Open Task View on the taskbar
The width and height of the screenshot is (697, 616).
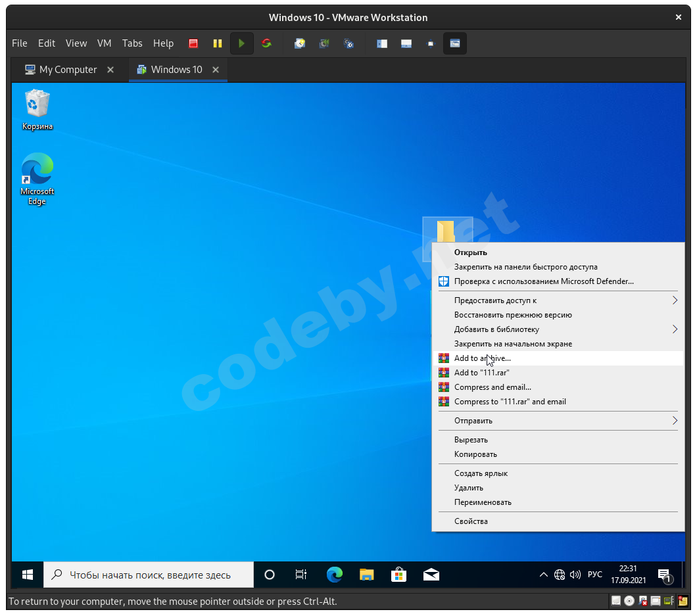(301, 575)
